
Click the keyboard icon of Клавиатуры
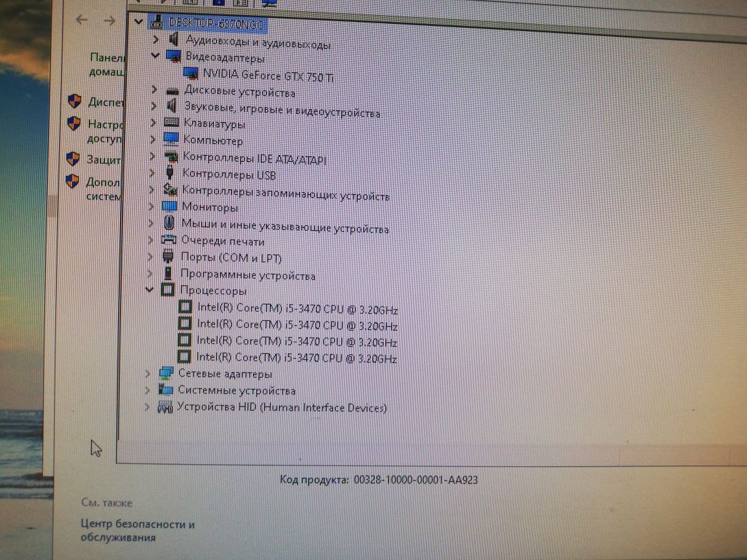tap(171, 123)
